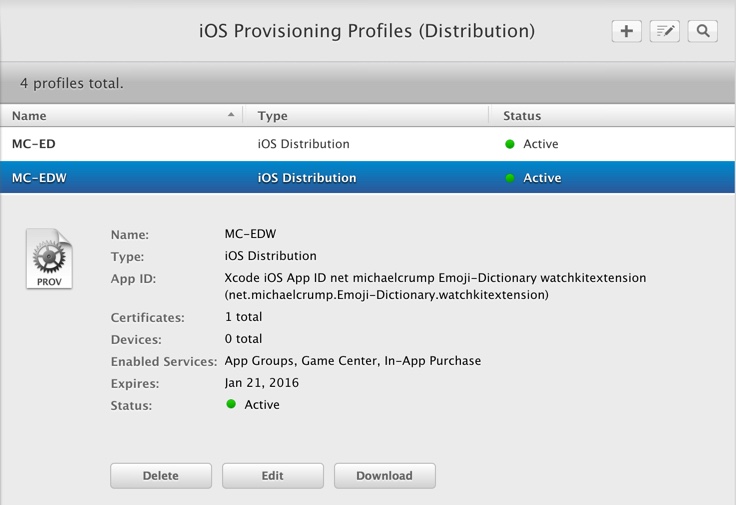Click the green status dot in MC-ED row

[510, 144]
